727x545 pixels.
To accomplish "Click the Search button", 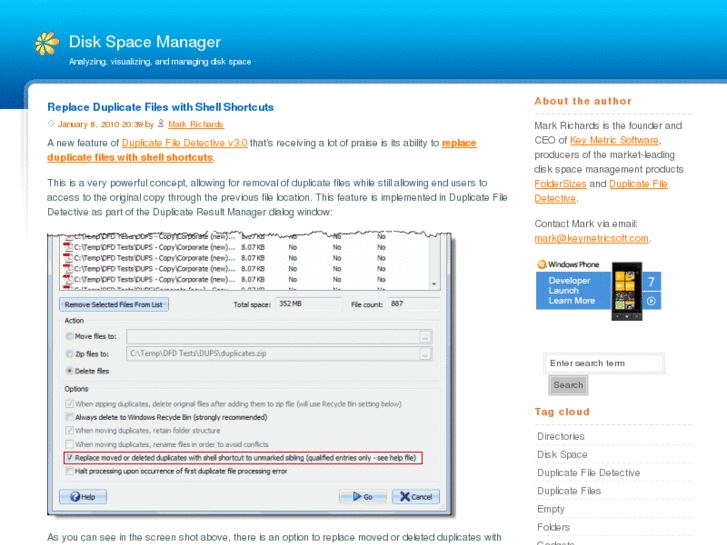I will [568, 385].
